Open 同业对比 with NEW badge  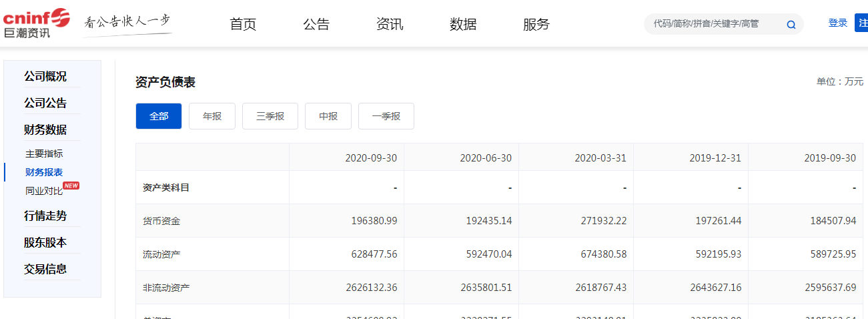click(x=44, y=191)
